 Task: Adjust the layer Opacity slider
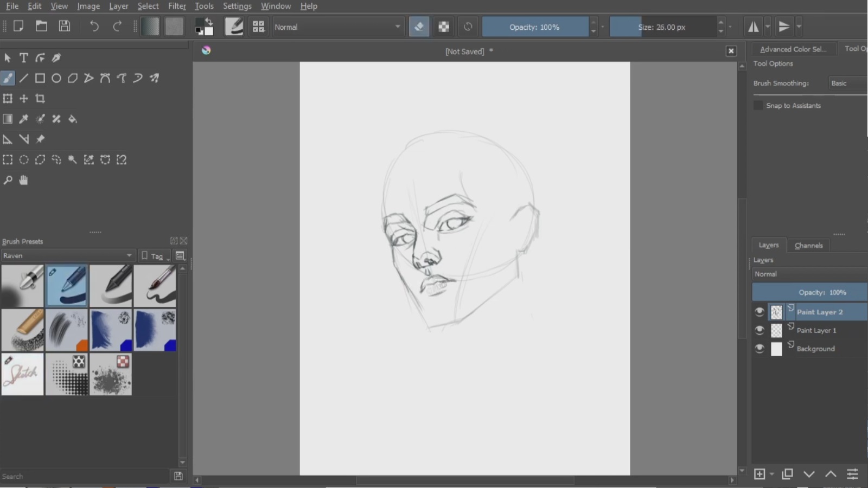pos(810,292)
